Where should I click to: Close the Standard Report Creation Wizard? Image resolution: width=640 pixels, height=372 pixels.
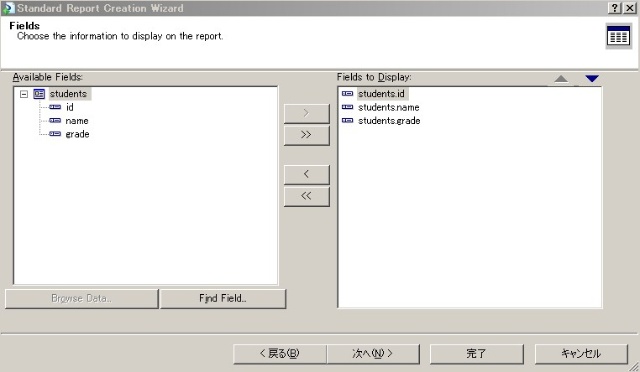[630, 8]
